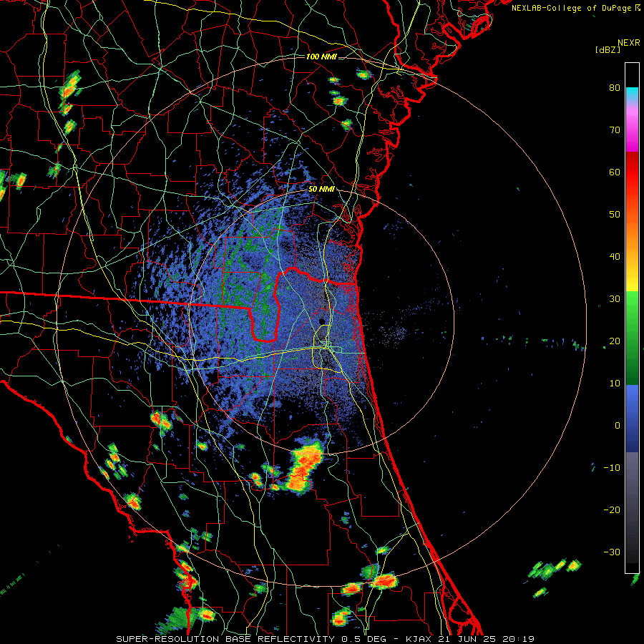Click the -30 value on the dBZ scale
644x644 pixels.
pyautogui.click(x=612, y=552)
